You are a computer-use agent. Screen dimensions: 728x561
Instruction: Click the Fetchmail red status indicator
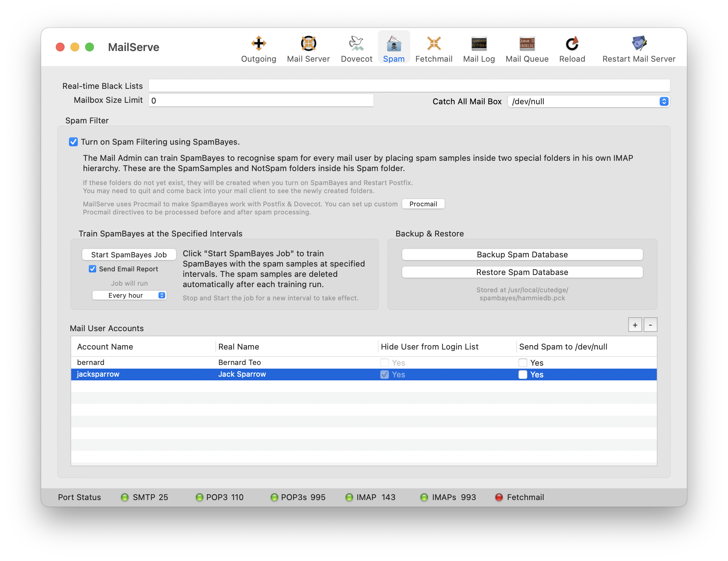499,497
